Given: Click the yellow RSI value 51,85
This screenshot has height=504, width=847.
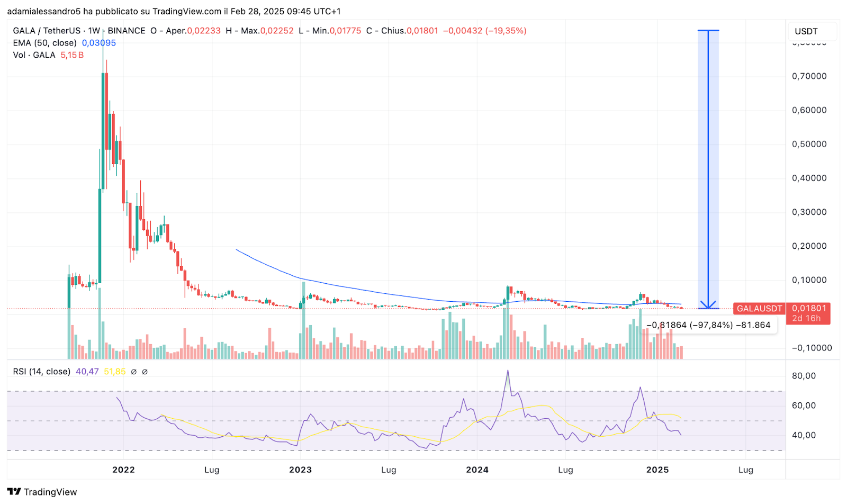Looking at the screenshot, I should click(x=115, y=372).
